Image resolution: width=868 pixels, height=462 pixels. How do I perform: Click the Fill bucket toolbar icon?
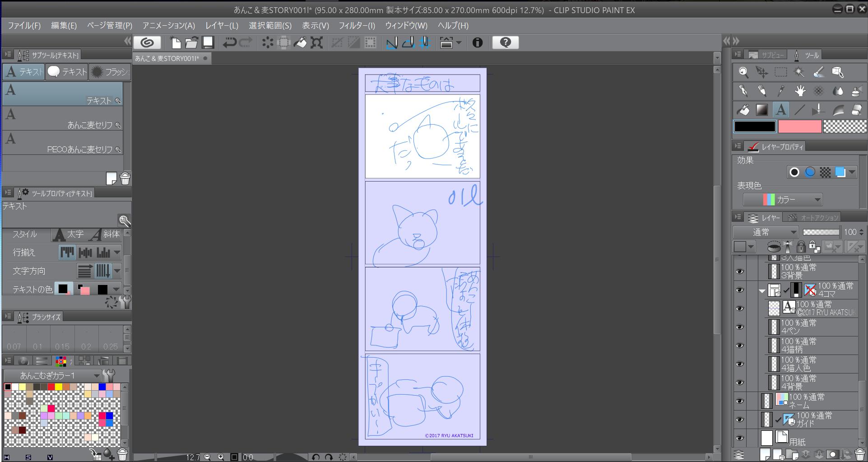300,42
